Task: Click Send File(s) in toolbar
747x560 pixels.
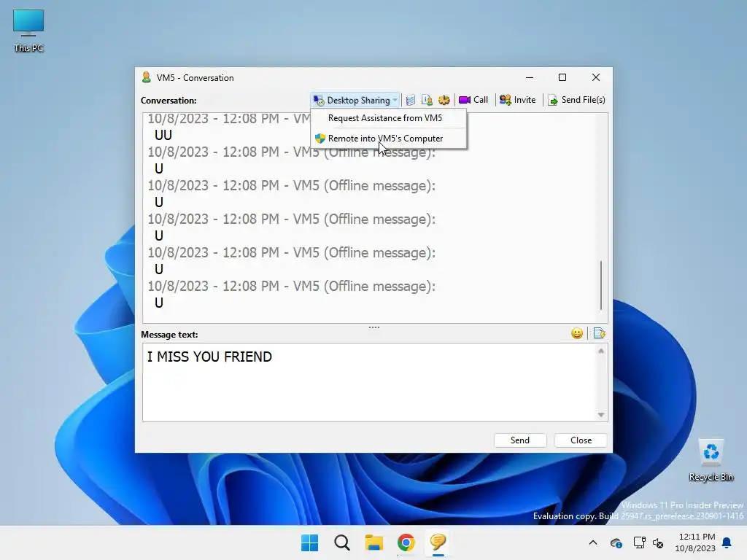Action: click(576, 100)
